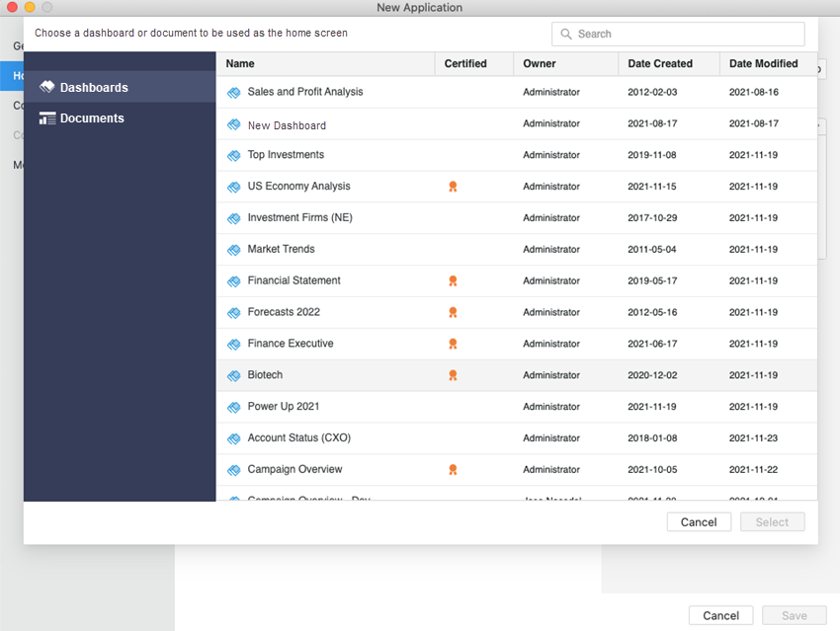The width and height of the screenshot is (840, 631).
Task: Select the Dashboards section in sidebar
Action: click(93, 88)
